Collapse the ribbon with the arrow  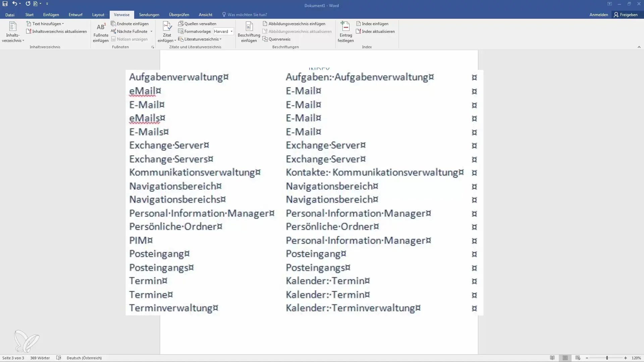coord(639,47)
